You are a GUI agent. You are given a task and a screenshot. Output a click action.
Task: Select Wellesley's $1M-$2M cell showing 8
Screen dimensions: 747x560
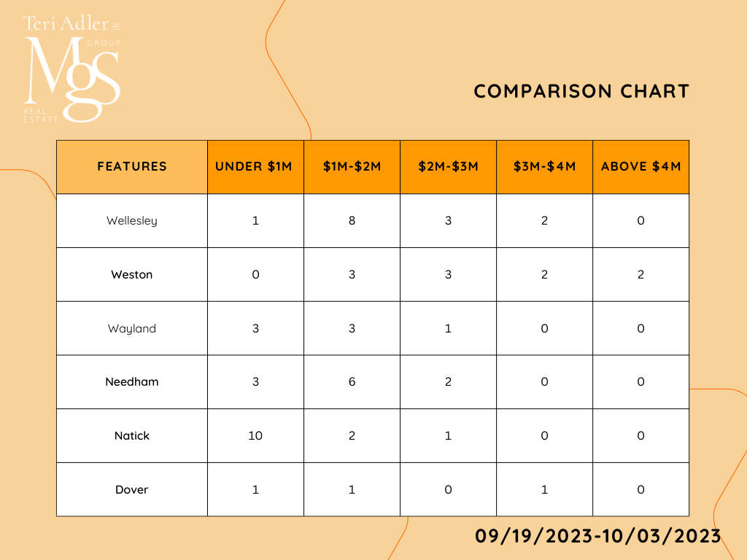point(352,220)
